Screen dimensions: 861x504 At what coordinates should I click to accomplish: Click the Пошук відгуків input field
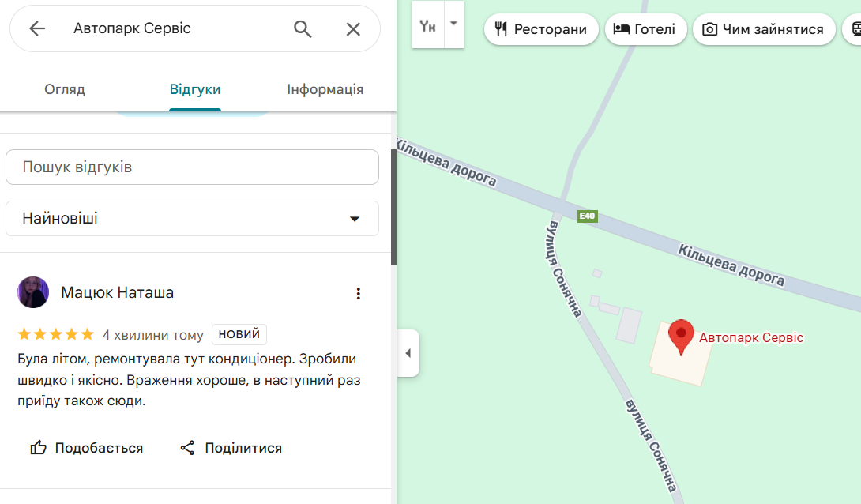(192, 167)
